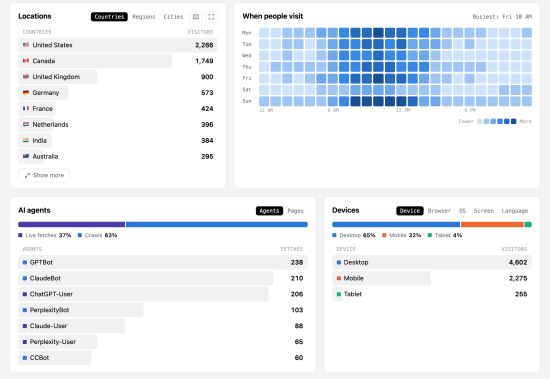Select the ChatGPT-User agent row
The width and height of the screenshot is (550, 379).
(163, 294)
